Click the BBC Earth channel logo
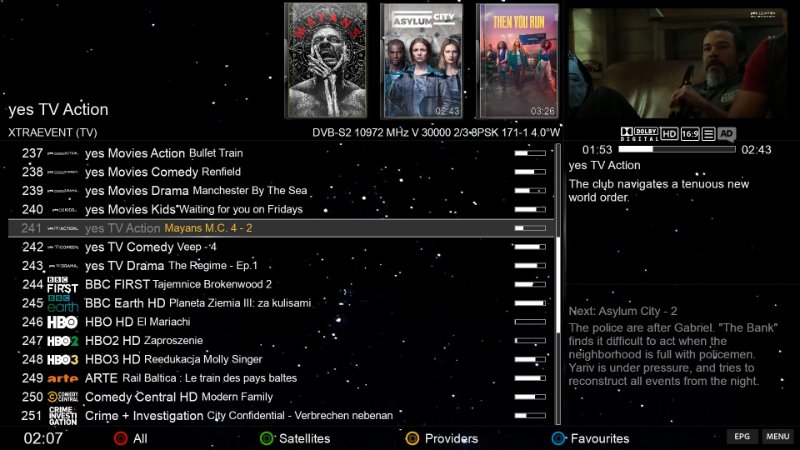 [x=62, y=304]
